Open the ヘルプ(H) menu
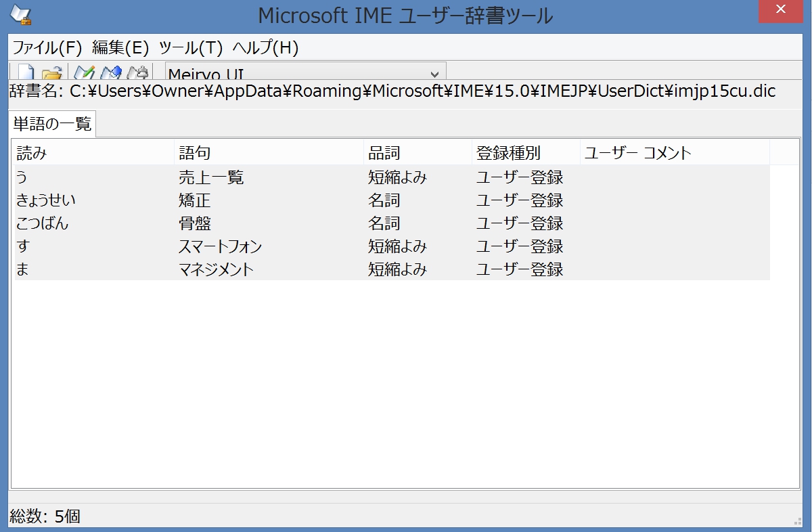The image size is (812, 532). [x=265, y=47]
